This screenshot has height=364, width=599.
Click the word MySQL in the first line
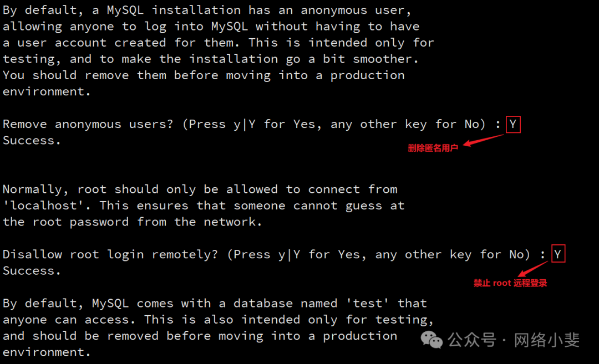(125, 11)
